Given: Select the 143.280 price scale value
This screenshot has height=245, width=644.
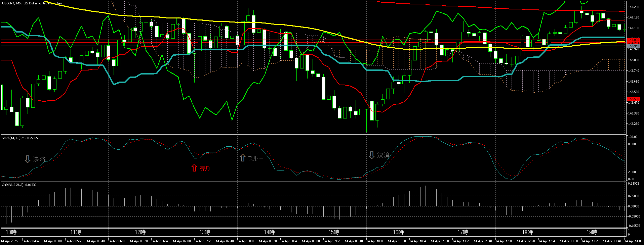Looking at the screenshot, I should (x=634, y=7).
